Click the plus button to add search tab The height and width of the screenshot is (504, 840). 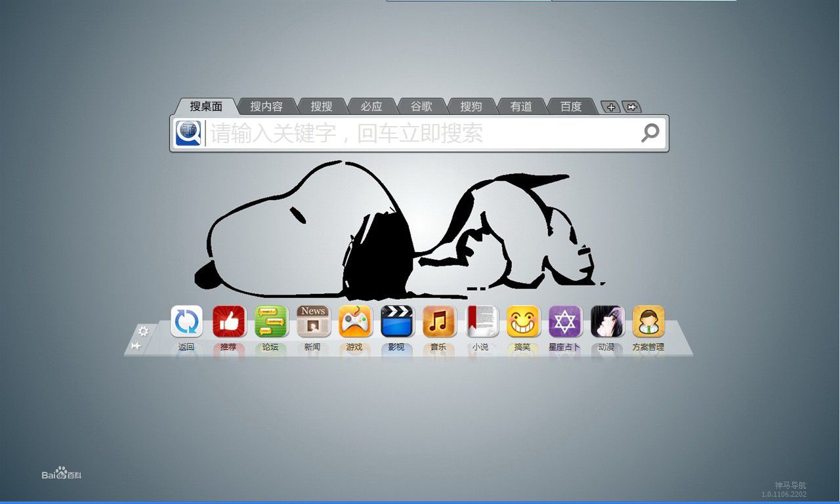(x=611, y=108)
